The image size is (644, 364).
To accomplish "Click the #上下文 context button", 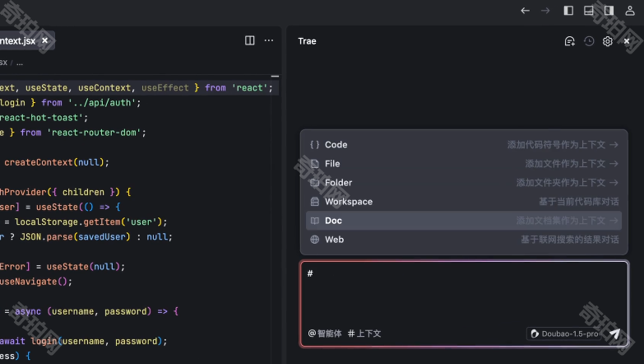I will pos(364,334).
